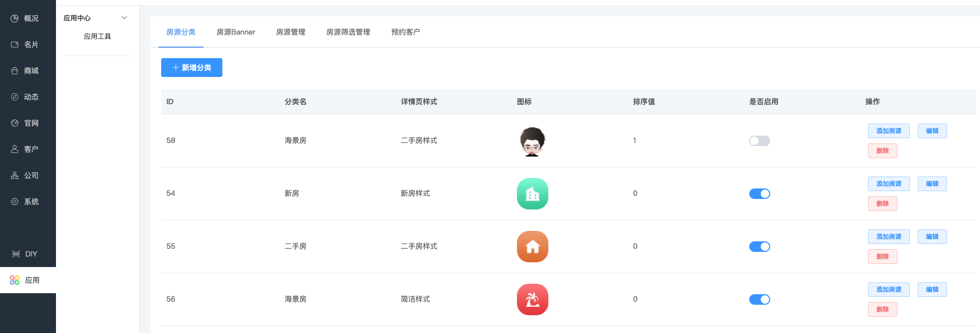Viewport: 980px width, 333px height.
Task: Click the ID cell showing 54
Action: click(x=171, y=193)
